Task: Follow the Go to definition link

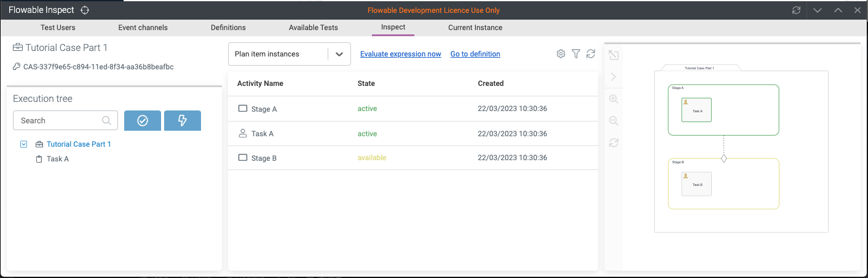Action: (475, 54)
